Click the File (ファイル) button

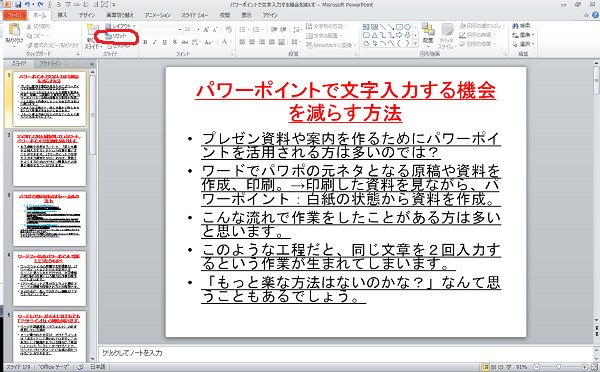pyautogui.click(x=15, y=15)
